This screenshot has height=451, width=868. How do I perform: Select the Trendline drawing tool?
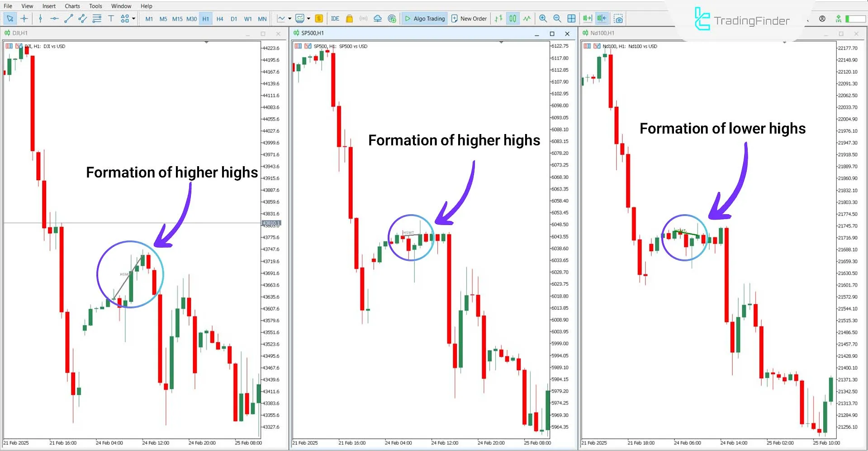click(68, 19)
